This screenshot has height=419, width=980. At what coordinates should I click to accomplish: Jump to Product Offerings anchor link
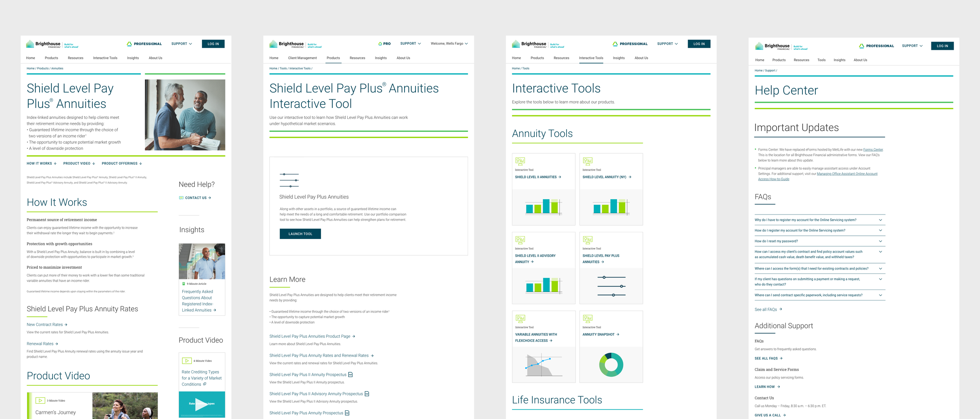point(122,164)
